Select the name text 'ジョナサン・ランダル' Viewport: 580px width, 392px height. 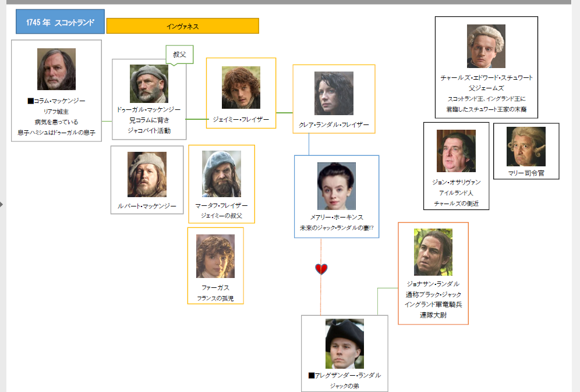433,284
